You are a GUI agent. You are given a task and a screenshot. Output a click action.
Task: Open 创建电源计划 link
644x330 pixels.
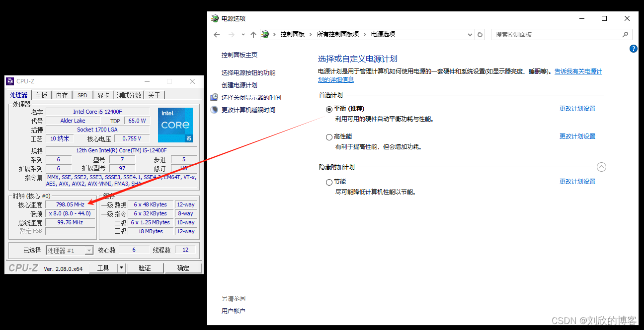pyautogui.click(x=240, y=85)
